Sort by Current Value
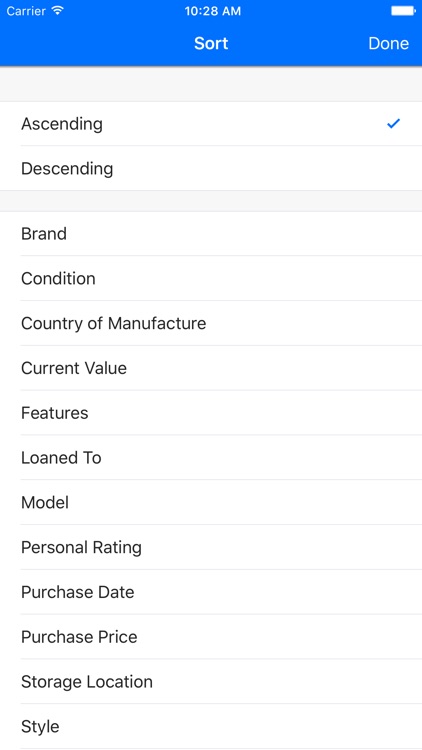The image size is (422, 750). pyautogui.click(x=211, y=368)
